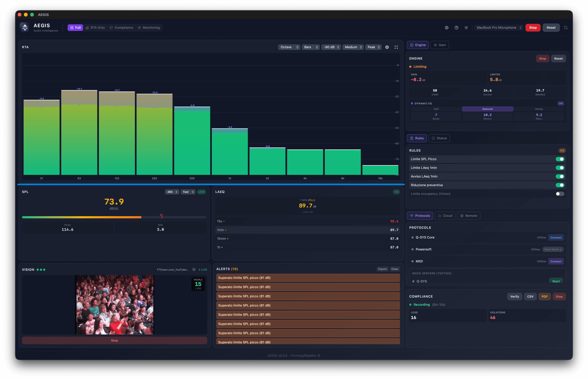Turn off the Dynamic EQ switch

click(561, 103)
